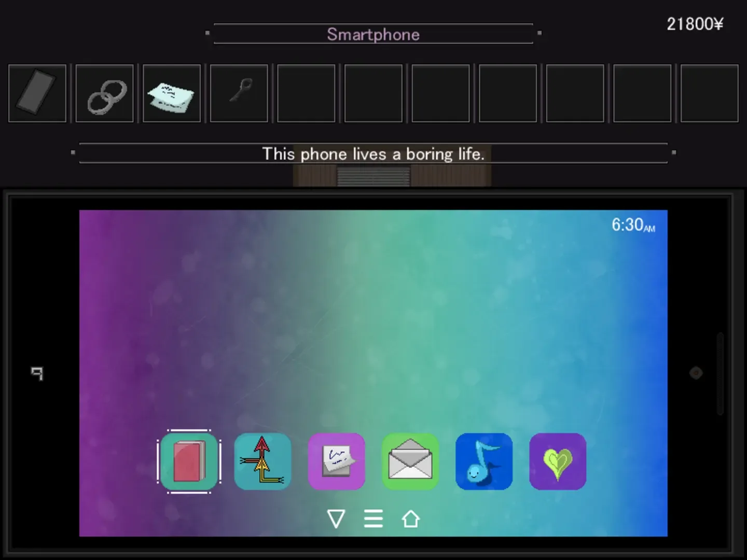747x560 pixels.
Task: Click the logo on phone's left bezel
Action: pyautogui.click(x=37, y=373)
